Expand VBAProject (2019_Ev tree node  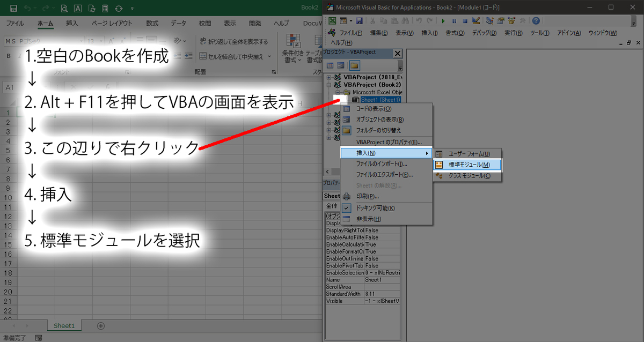[x=329, y=77]
